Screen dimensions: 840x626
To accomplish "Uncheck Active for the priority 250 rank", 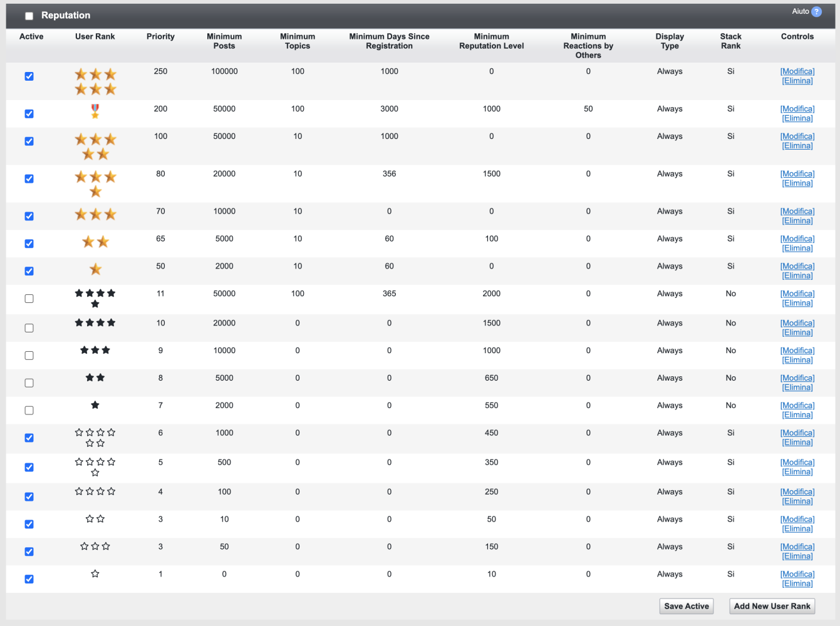I will click(29, 76).
